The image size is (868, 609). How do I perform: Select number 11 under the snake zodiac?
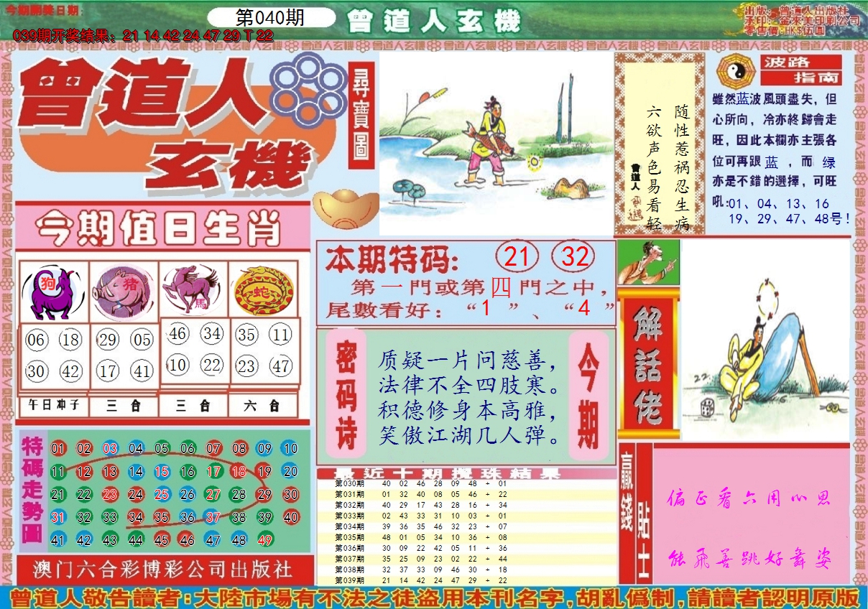(x=281, y=335)
